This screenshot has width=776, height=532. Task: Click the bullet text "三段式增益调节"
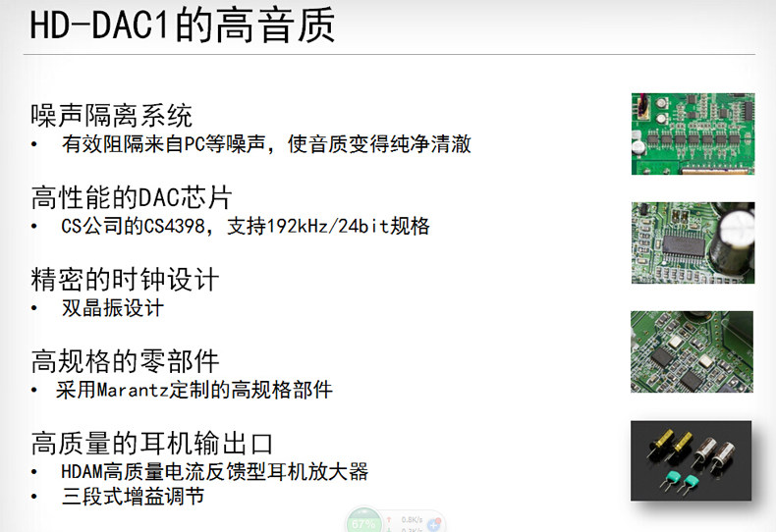pos(133,496)
